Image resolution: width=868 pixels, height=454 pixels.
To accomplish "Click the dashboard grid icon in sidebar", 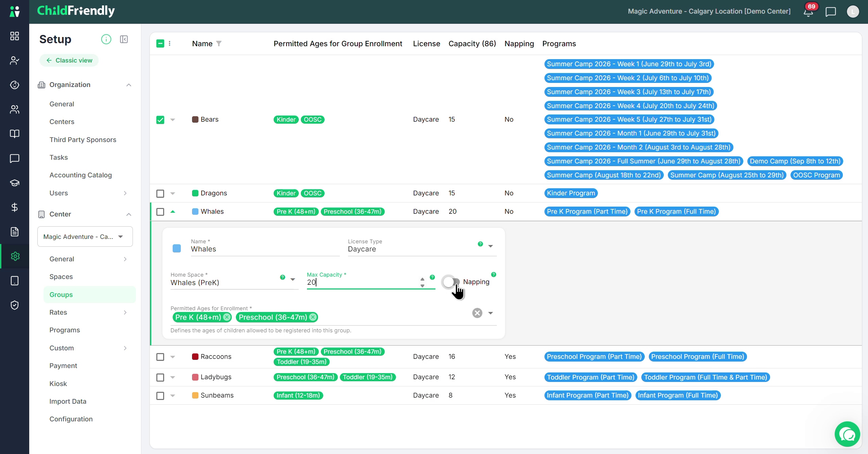I will point(15,36).
